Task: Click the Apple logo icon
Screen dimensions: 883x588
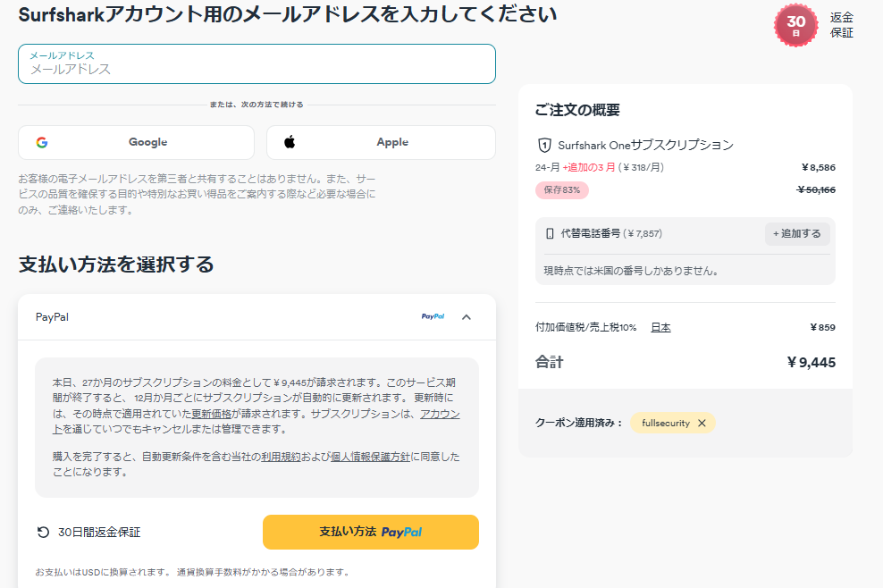Action: click(290, 142)
